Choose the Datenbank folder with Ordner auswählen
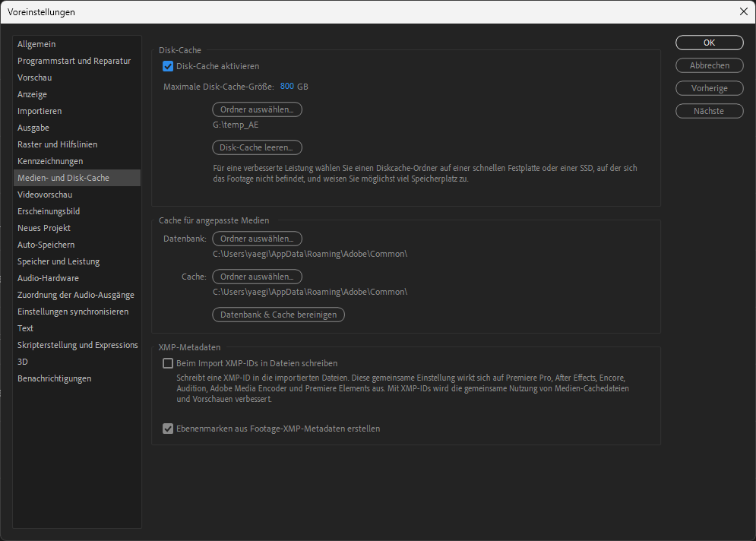Image resolution: width=756 pixels, height=541 pixels. 257,239
